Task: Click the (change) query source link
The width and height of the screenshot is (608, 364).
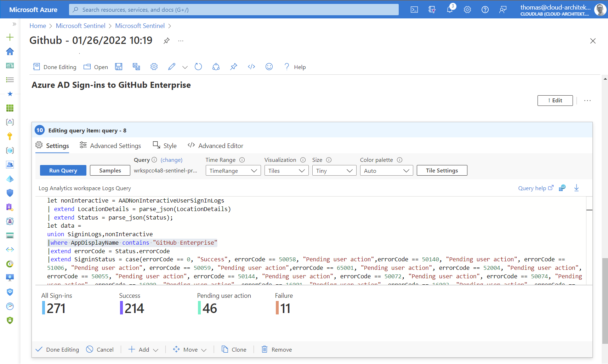Action: [171, 160]
